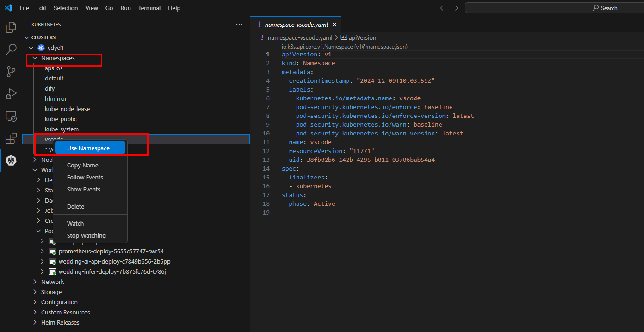Open the Source Control view icon
644x332 pixels.
(x=11, y=72)
